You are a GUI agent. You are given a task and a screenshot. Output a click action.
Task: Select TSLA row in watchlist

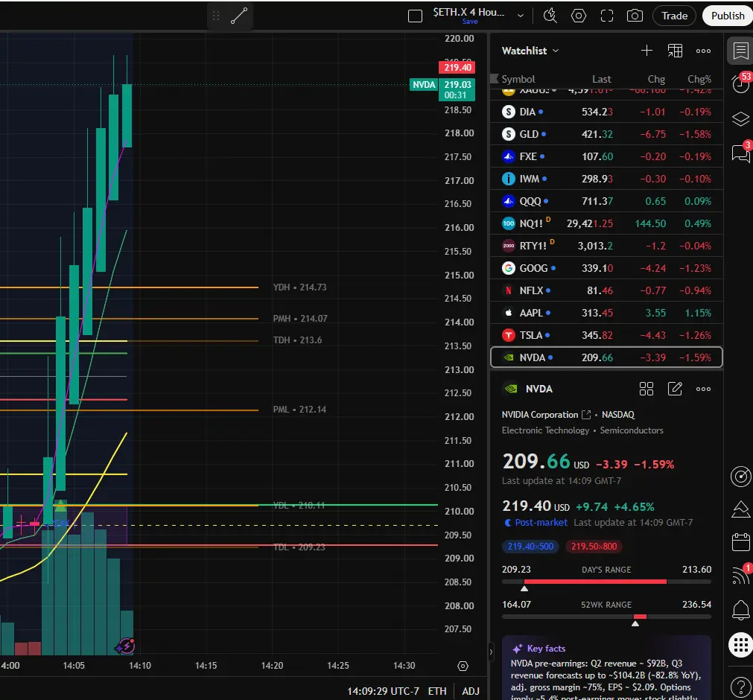pos(606,335)
